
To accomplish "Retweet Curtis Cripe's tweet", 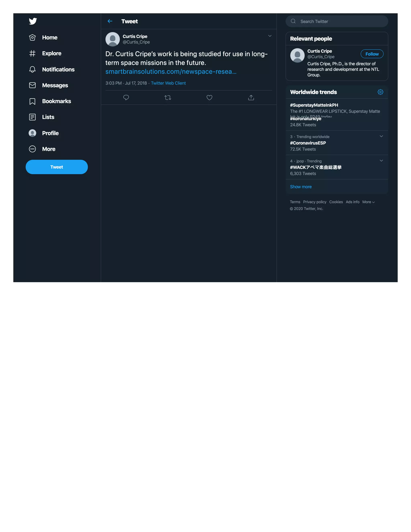I will [x=168, y=98].
